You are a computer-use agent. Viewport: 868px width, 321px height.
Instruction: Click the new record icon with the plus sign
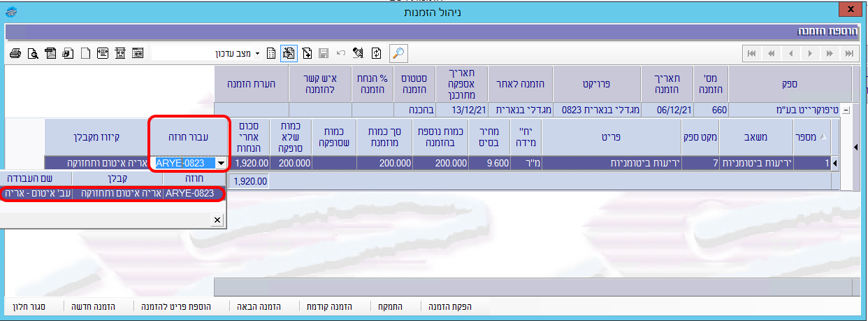pyautogui.click(x=306, y=53)
